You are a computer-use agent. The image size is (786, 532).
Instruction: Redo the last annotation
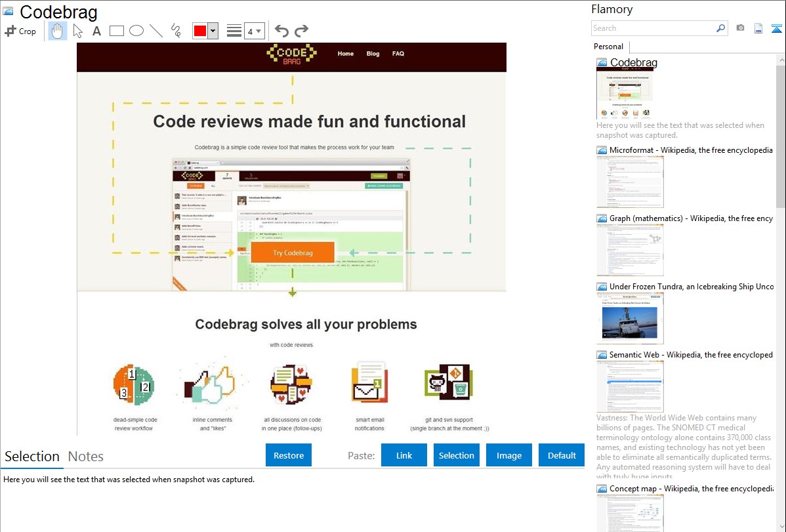[301, 31]
